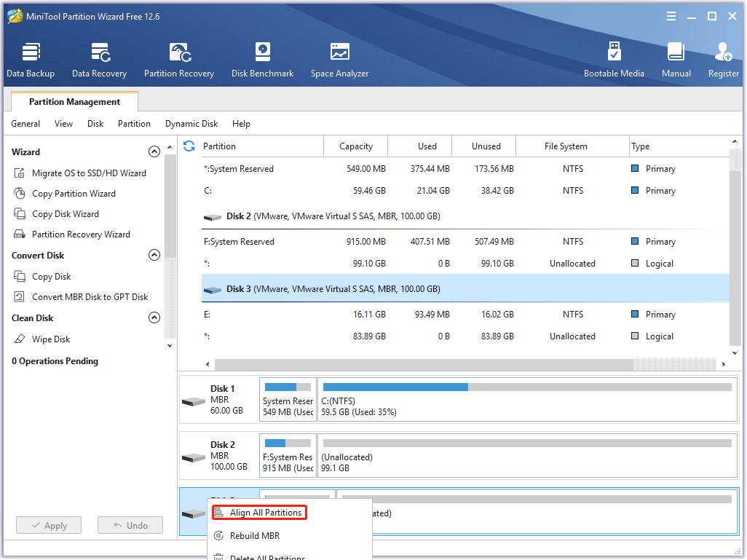This screenshot has width=747, height=560.
Task: Click the Disk 3 drive icon in the partition list
Action: coord(213,290)
